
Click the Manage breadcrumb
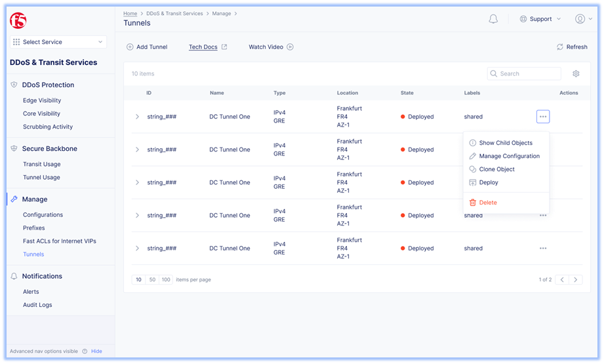coord(222,14)
